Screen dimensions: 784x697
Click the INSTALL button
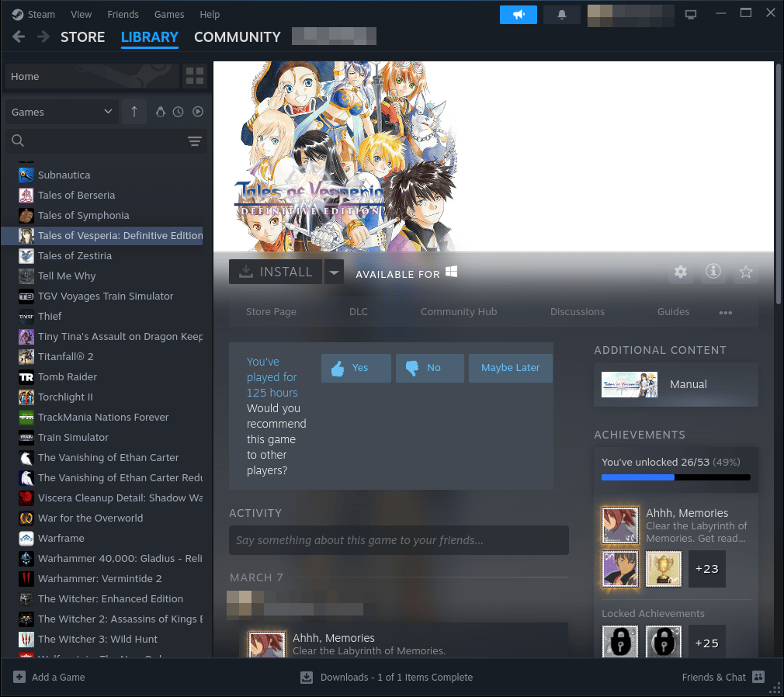tap(274, 272)
